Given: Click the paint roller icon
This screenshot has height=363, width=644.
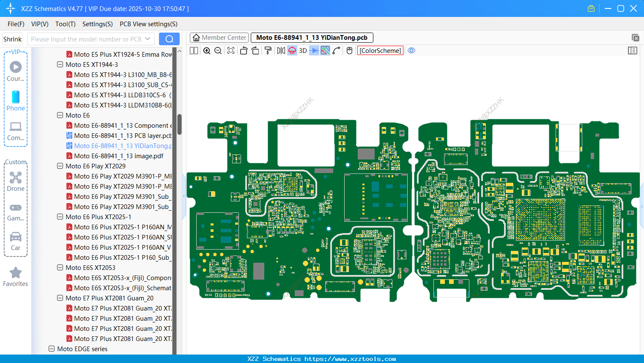Looking at the screenshot, I should click(268, 51).
